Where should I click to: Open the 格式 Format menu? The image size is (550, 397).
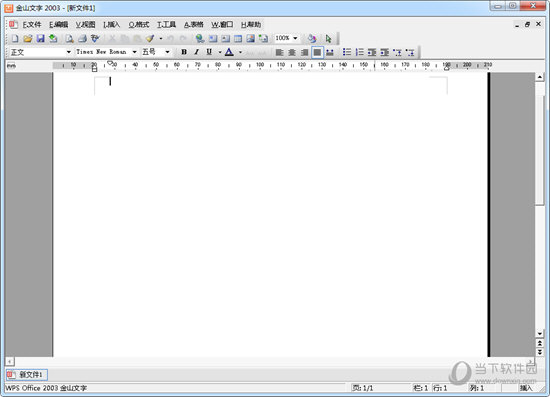(139, 25)
